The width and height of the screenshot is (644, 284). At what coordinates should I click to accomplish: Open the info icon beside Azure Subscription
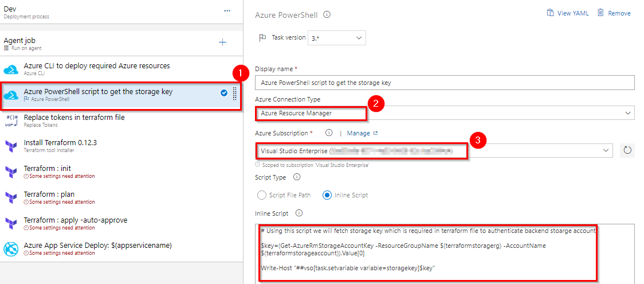point(328,133)
